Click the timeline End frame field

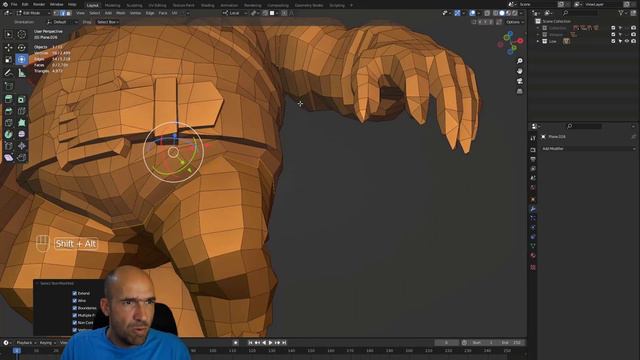coord(512,343)
